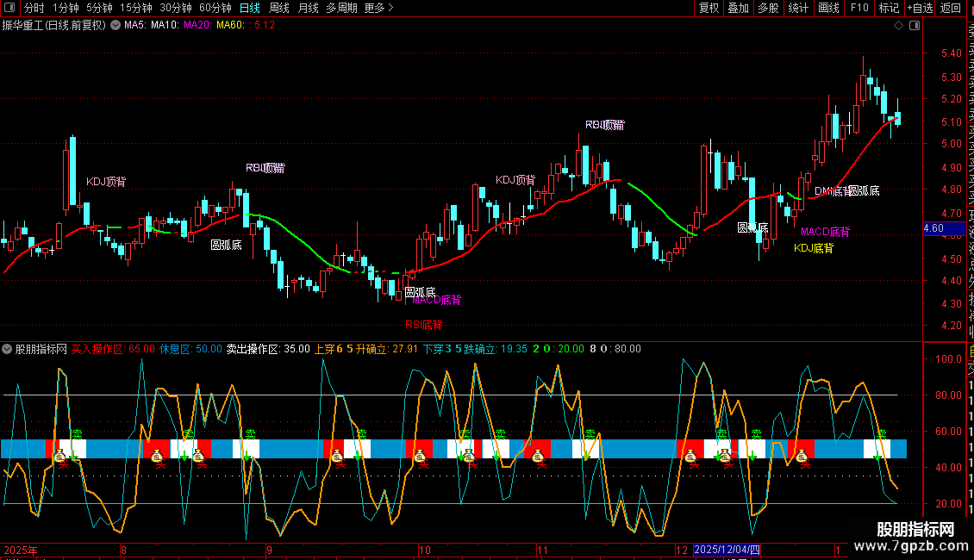Click the month 10 marker on time axis
This screenshot has height=560, width=974.
[x=425, y=550]
